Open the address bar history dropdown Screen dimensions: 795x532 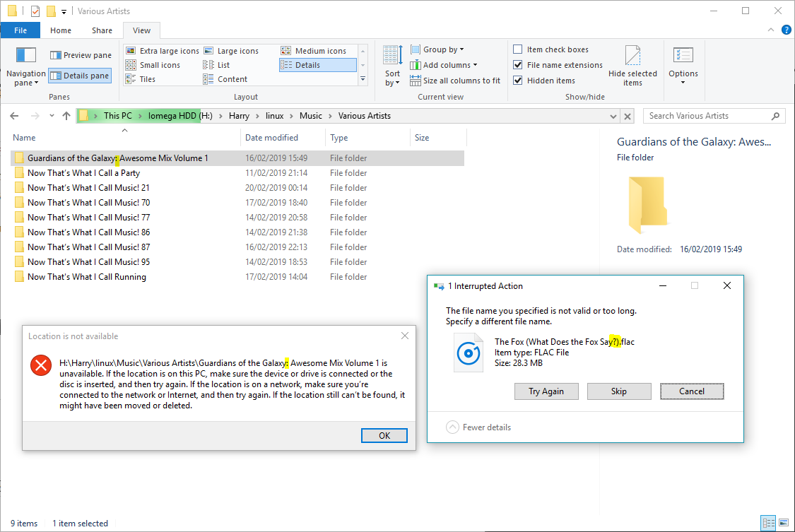pyautogui.click(x=613, y=116)
